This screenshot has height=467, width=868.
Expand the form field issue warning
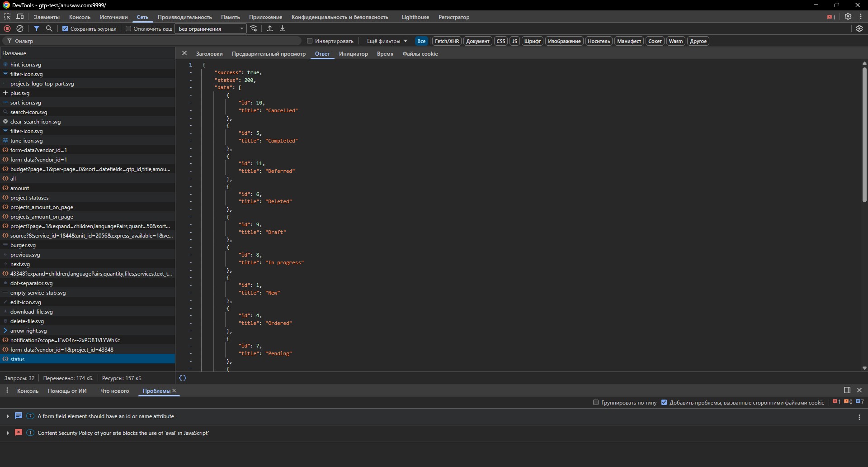pyautogui.click(x=8, y=416)
